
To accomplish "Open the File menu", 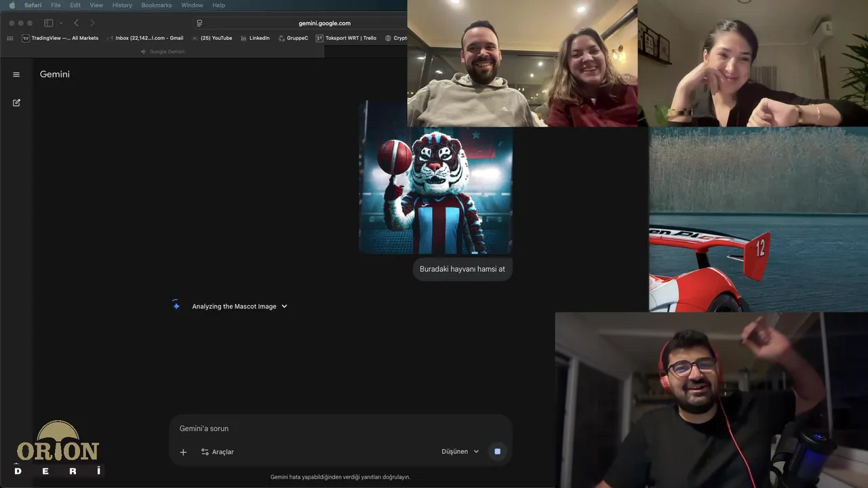I will point(56,5).
